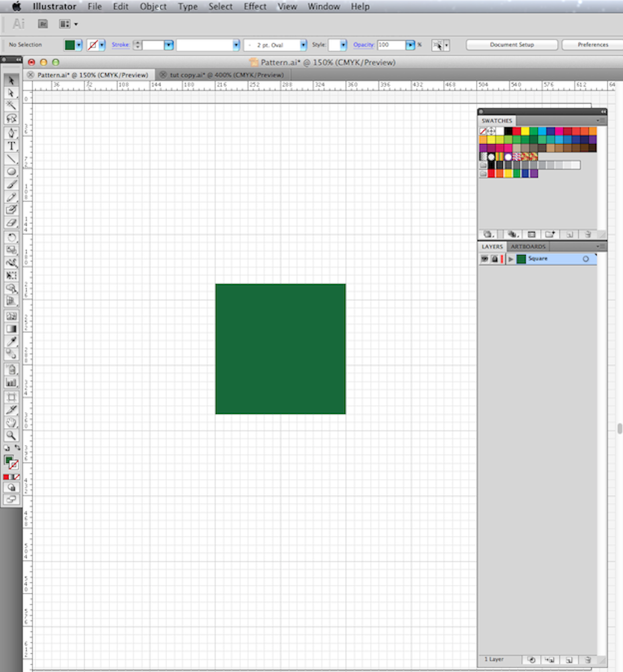Hide the Square layer with eye icon
The height and width of the screenshot is (672, 623).
pos(484,259)
